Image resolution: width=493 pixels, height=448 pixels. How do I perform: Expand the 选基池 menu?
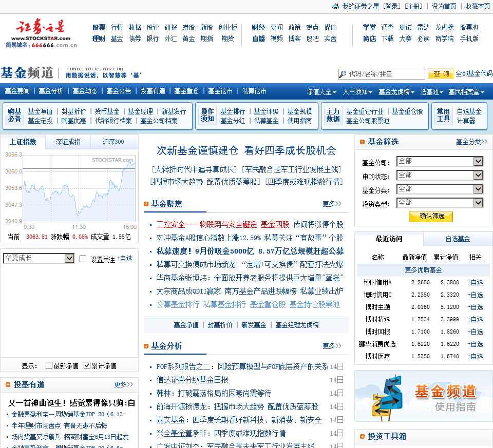(432, 92)
